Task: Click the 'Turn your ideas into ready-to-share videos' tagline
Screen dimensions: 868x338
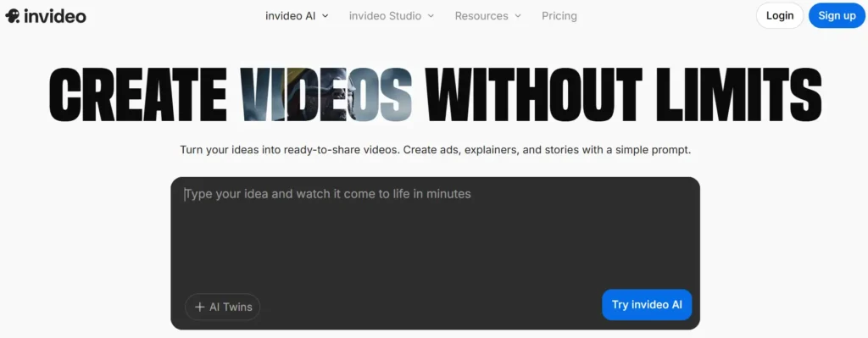Action: point(435,150)
